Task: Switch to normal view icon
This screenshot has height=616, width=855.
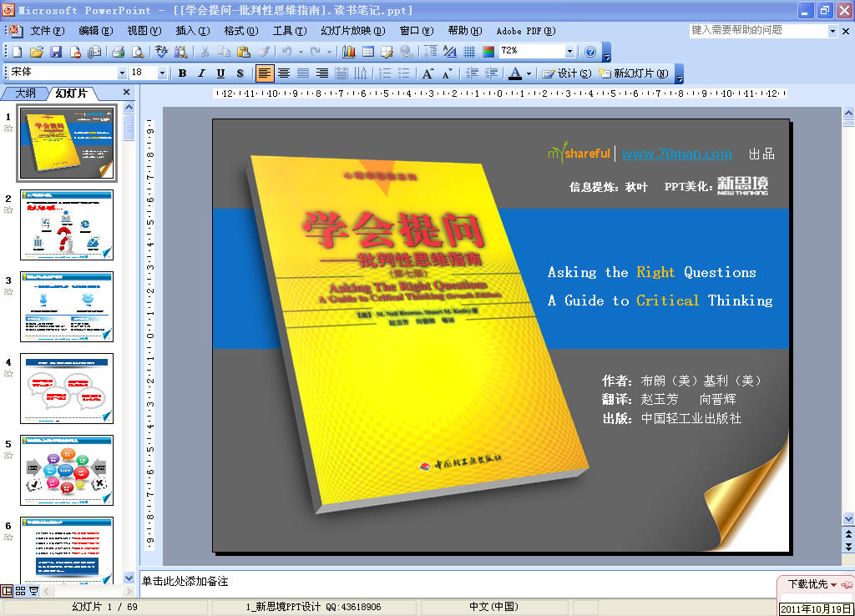Action: pyautogui.click(x=7, y=591)
